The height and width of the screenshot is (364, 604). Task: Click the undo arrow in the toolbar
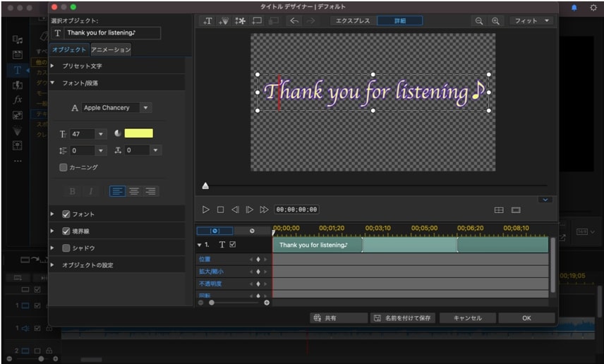pyautogui.click(x=294, y=21)
